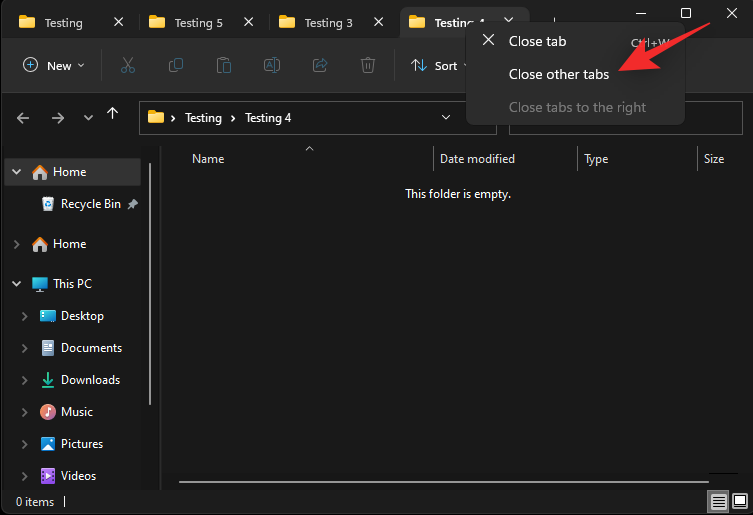The height and width of the screenshot is (515, 753).
Task: Expand the Downloads node
Action: pos(24,380)
